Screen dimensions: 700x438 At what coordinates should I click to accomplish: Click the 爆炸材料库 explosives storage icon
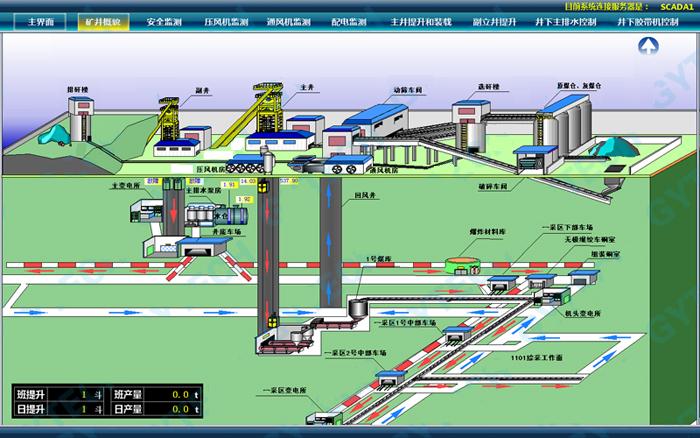point(462,263)
